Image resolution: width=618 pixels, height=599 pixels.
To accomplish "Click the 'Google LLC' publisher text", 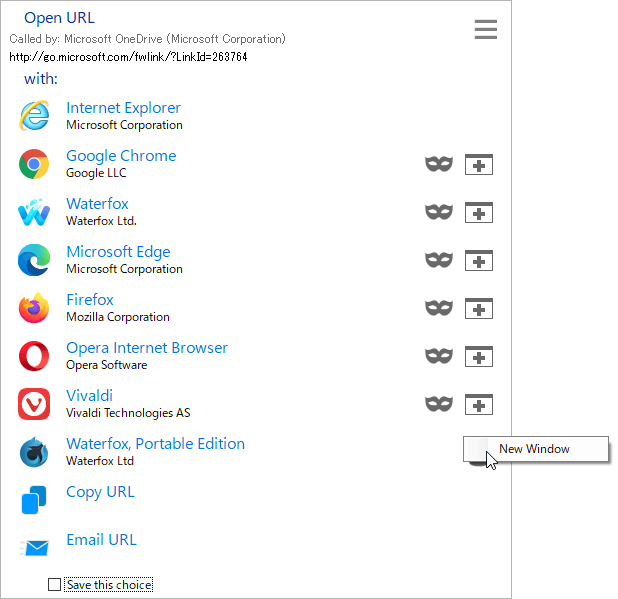I will coord(96,173).
